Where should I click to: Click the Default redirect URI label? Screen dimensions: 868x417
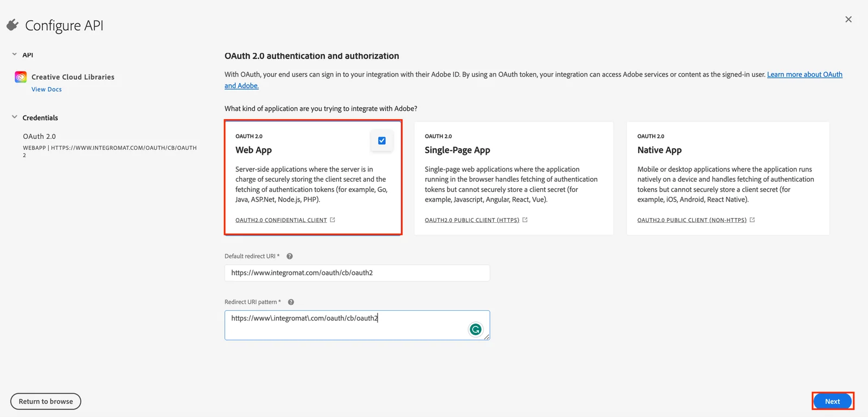(x=252, y=256)
